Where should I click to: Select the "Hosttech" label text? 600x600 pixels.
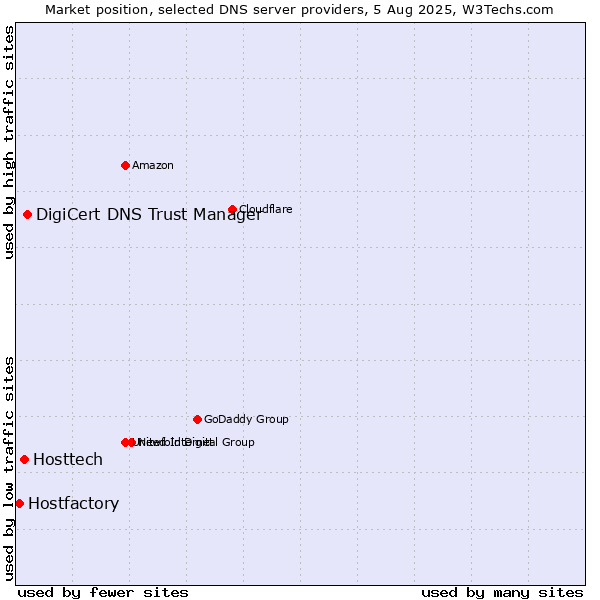[68, 459]
